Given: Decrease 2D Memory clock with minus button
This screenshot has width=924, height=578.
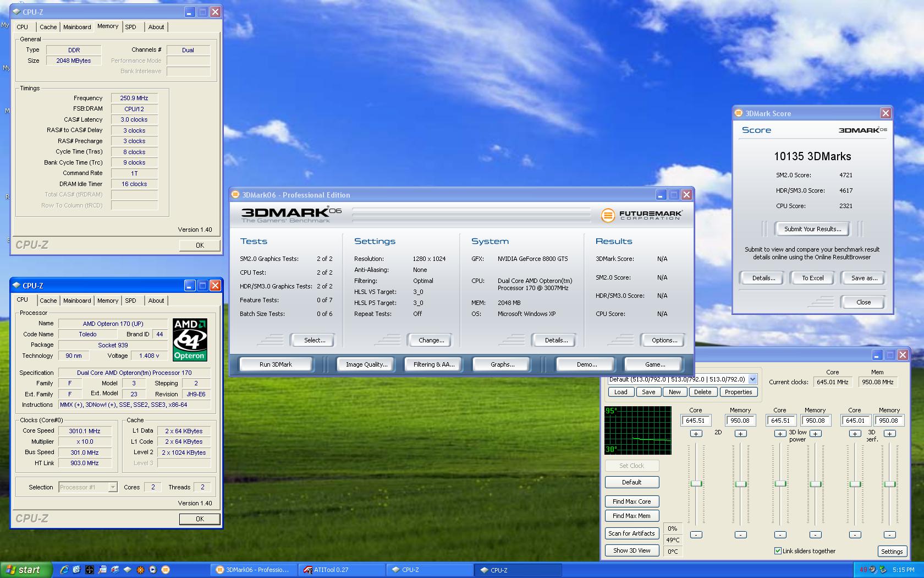Looking at the screenshot, I should click(x=741, y=535).
